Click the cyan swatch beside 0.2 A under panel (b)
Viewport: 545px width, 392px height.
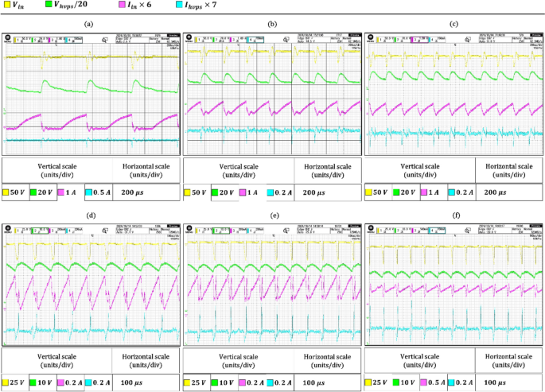[270, 192]
